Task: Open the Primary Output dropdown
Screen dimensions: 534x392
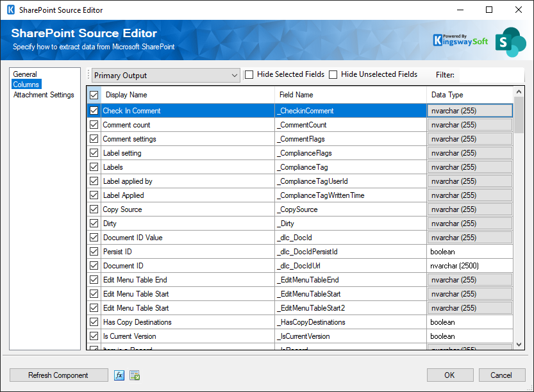Action: coord(166,75)
